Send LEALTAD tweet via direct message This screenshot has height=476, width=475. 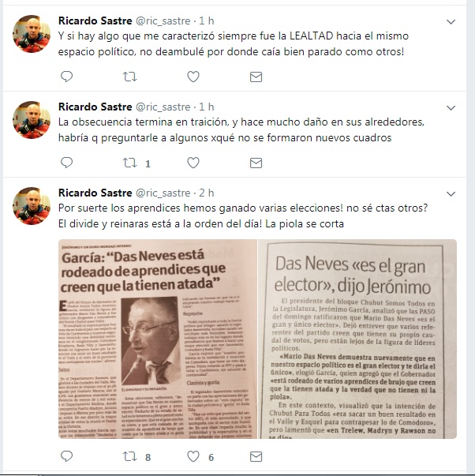point(256,77)
